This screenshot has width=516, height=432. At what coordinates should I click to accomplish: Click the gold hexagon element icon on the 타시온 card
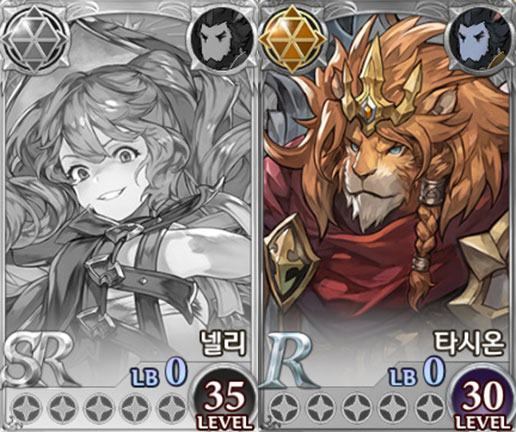pos(292,39)
